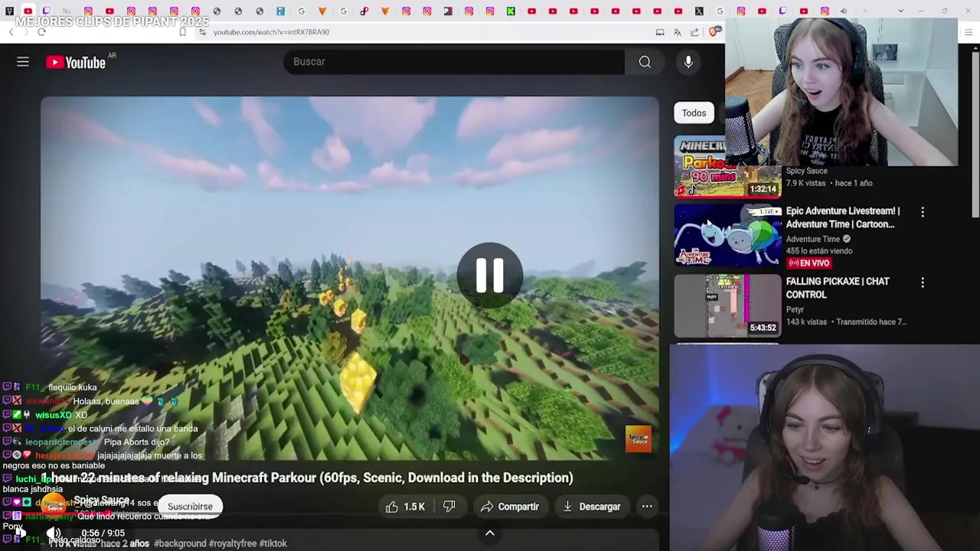This screenshot has width=980, height=551.
Task: Click the 0:56 / 9:05 time display
Action: (103, 533)
